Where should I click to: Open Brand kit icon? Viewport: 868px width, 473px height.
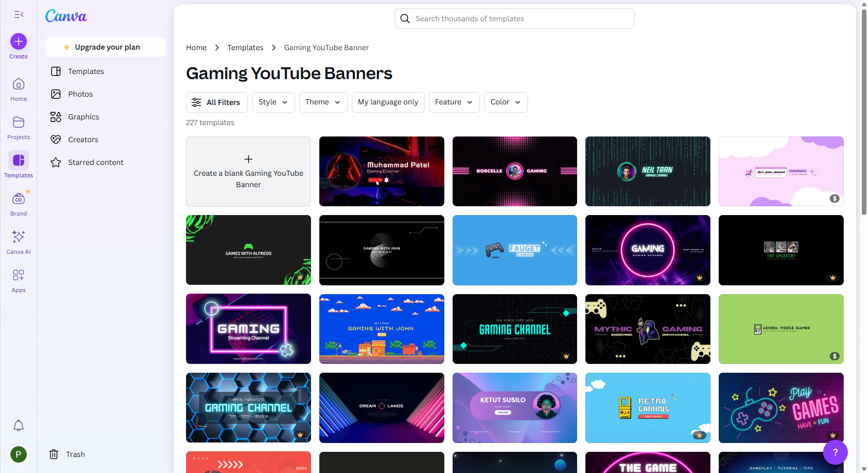19,199
